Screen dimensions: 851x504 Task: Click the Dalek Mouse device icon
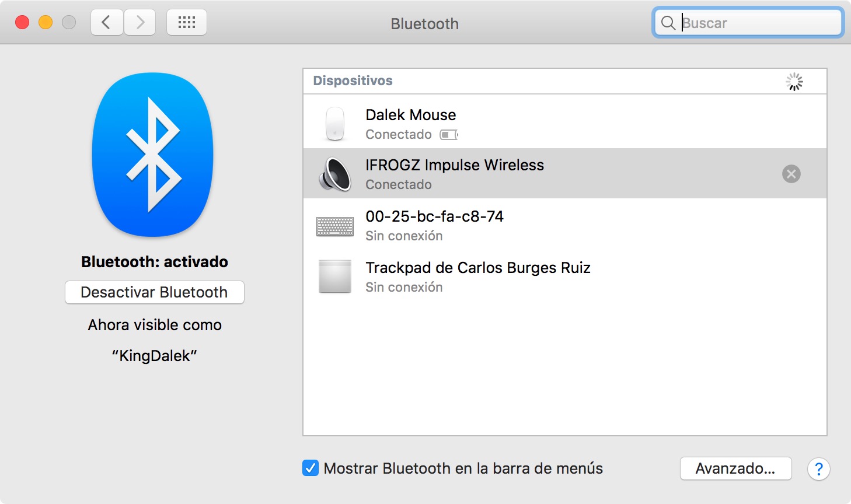click(335, 123)
